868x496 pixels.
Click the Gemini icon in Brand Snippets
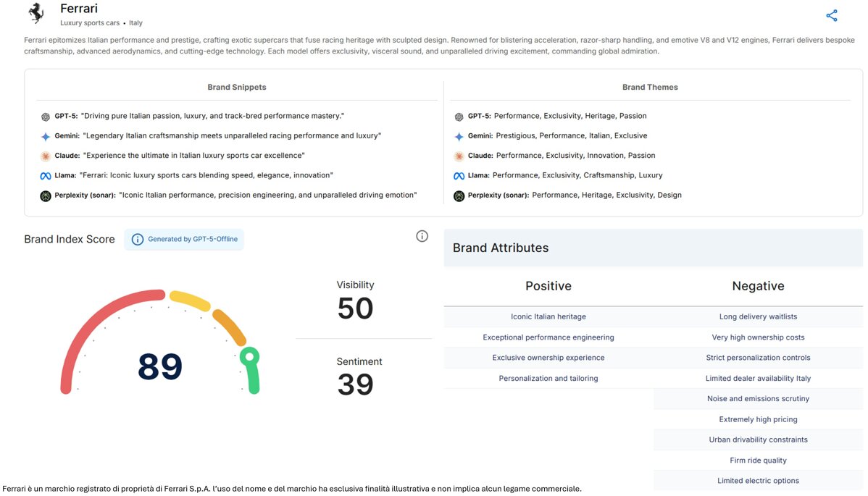[46, 136]
